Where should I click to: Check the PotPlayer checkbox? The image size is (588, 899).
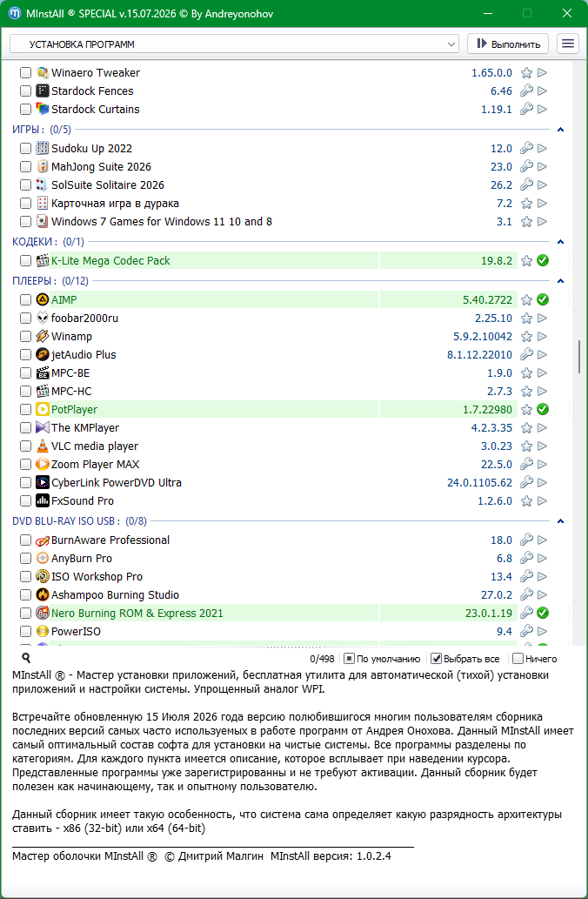[25, 409]
